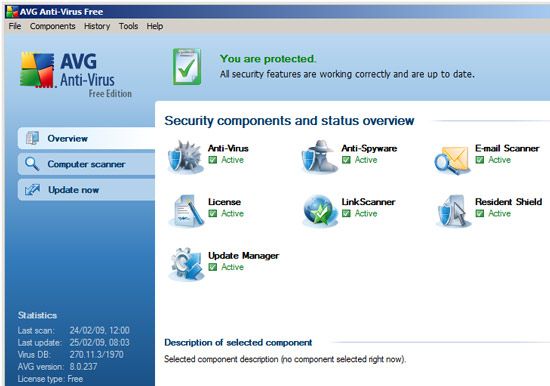Open the Help menu
550x386 pixels.
(155, 26)
